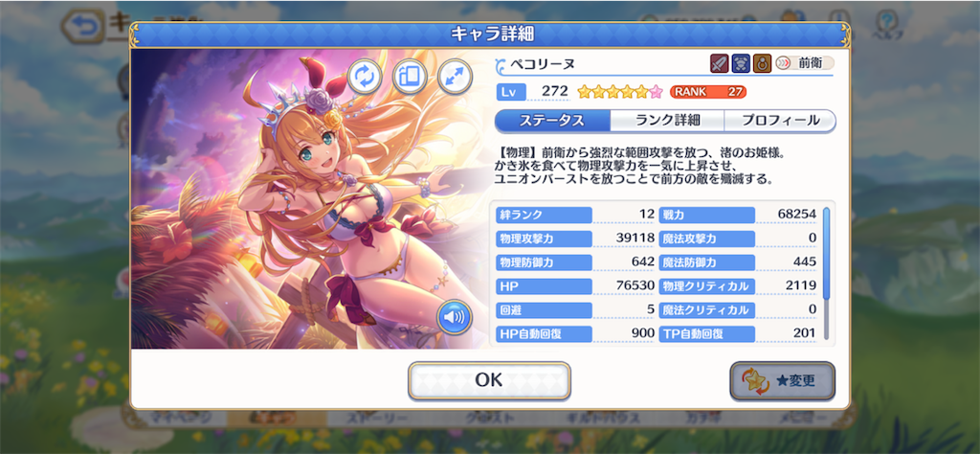Tap the orange ring attribute icon
Screen dimensions: 980x454
pyautogui.click(x=763, y=63)
